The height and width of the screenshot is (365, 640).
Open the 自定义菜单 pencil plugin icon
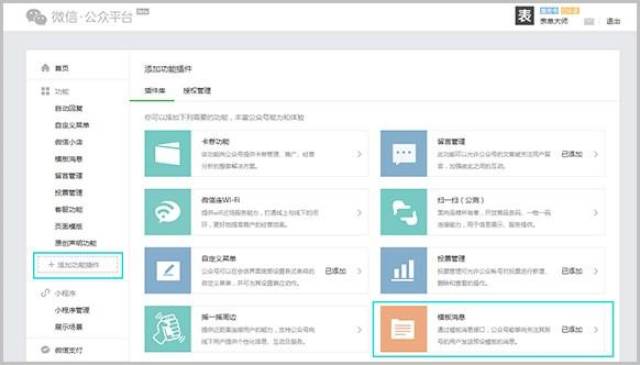tap(168, 270)
